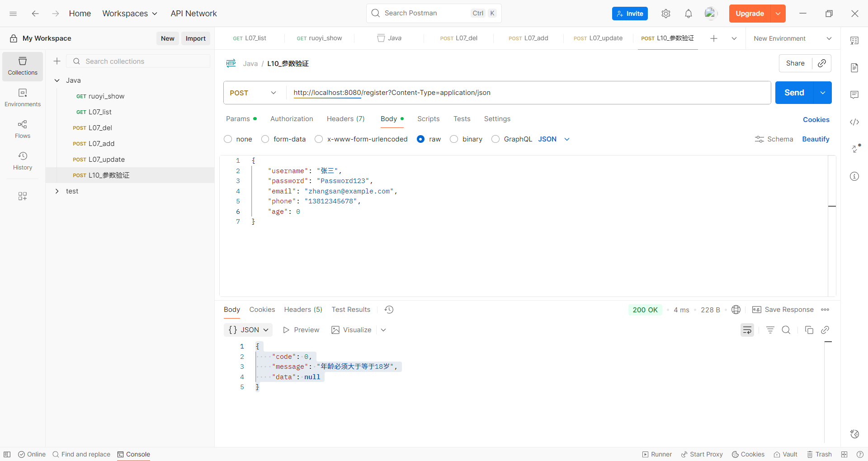Open the code snippet panel icon

(854, 122)
